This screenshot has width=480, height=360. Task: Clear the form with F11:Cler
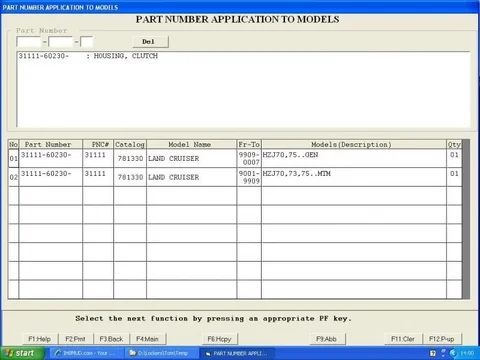coord(403,339)
